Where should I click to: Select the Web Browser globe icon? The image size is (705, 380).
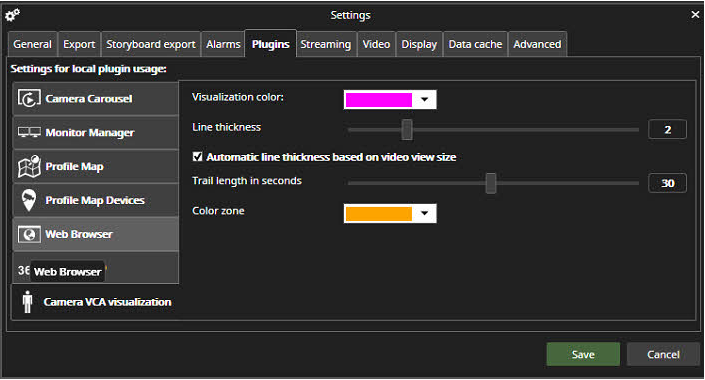click(x=29, y=234)
